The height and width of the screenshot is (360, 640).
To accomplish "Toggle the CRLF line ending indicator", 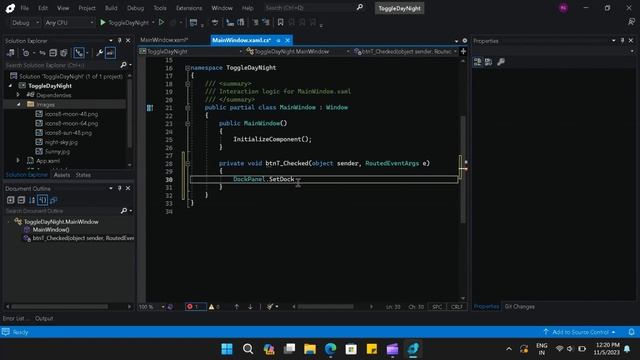I will 457,307.
